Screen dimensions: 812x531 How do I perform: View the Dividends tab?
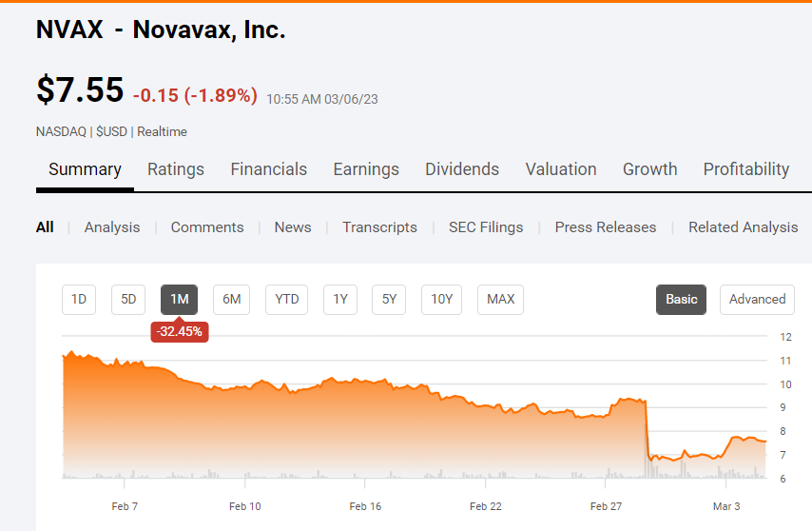tap(462, 169)
